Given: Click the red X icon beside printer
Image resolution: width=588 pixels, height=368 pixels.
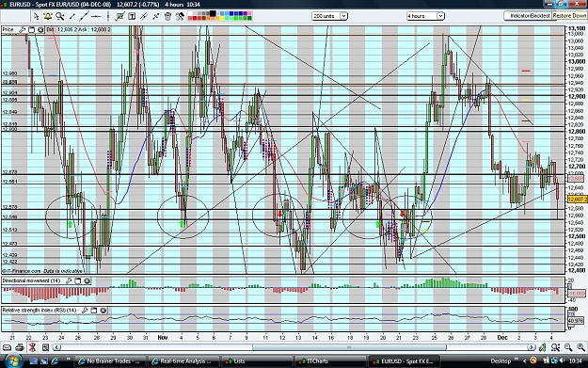Looking at the screenshot, I should pyautogui.click(x=33, y=347).
